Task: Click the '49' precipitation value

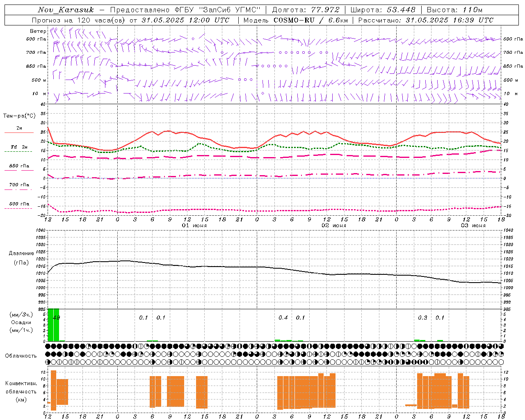Action: [x=56, y=317]
